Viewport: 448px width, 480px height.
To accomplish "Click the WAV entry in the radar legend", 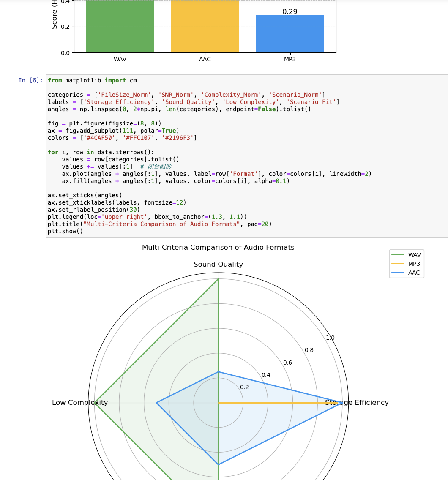I will tap(406, 255).
